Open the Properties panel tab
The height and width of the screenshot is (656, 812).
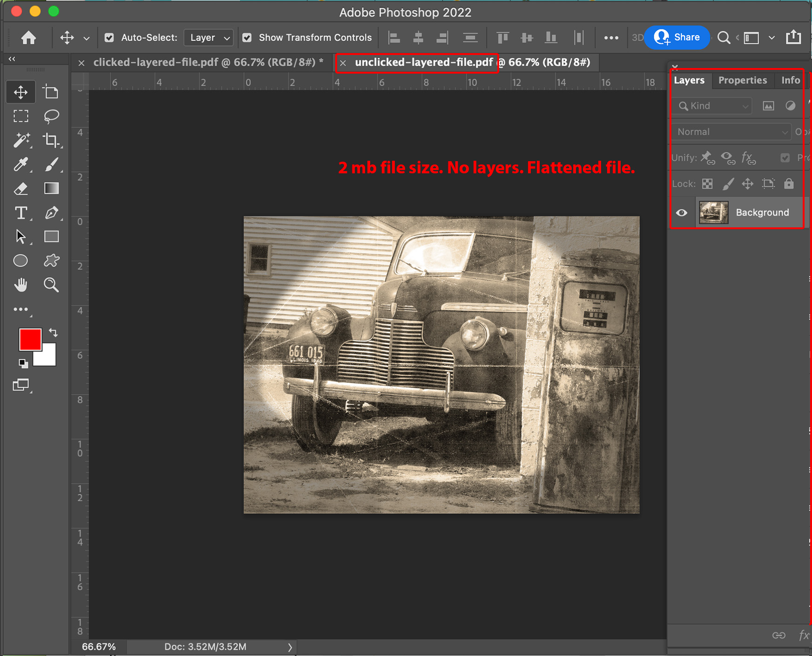pyautogui.click(x=743, y=80)
